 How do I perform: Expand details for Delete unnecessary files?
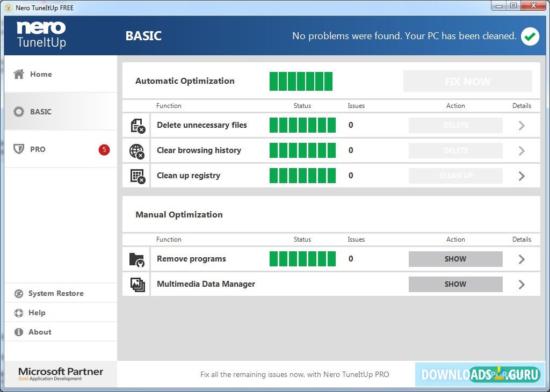(x=522, y=126)
